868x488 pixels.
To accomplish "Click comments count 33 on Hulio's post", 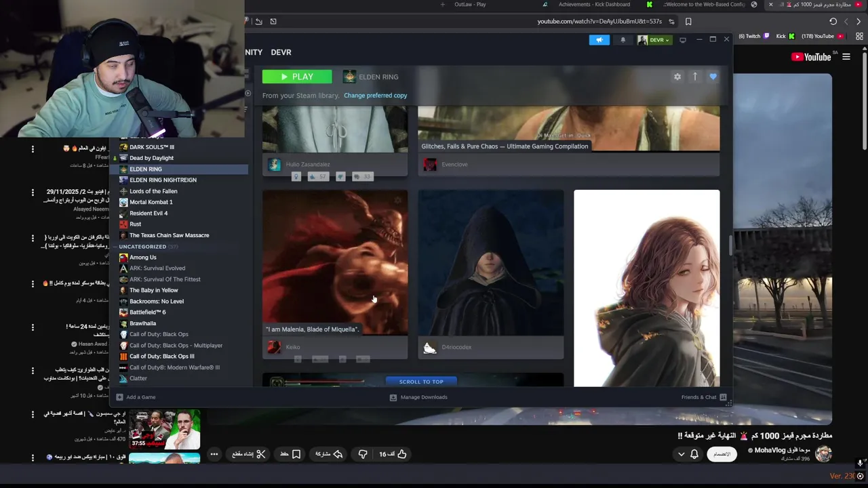I will click(x=362, y=177).
